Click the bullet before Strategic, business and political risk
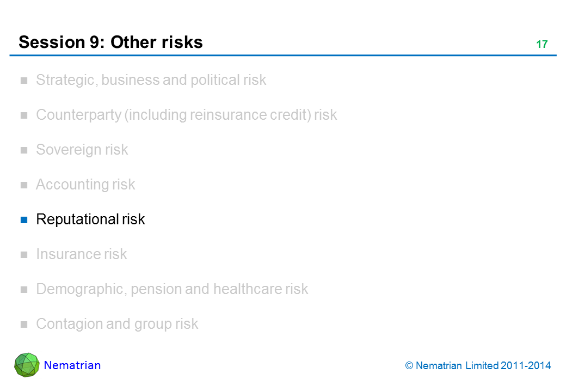This screenshot has width=566, height=392. pyautogui.click(x=24, y=81)
